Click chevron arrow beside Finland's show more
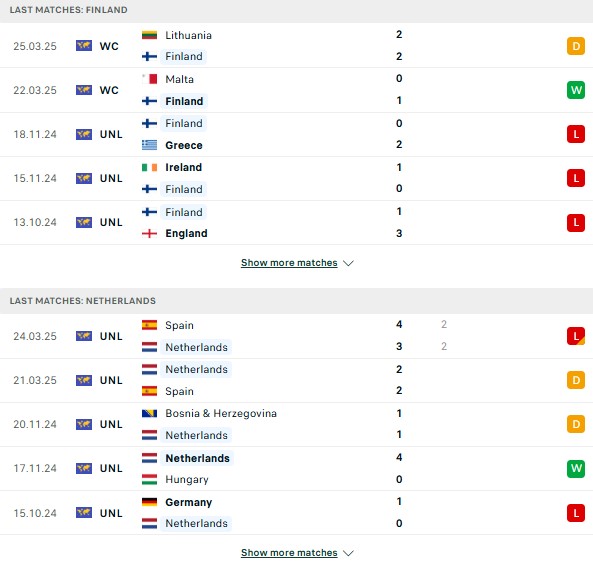This screenshot has width=593, height=566. tap(348, 263)
